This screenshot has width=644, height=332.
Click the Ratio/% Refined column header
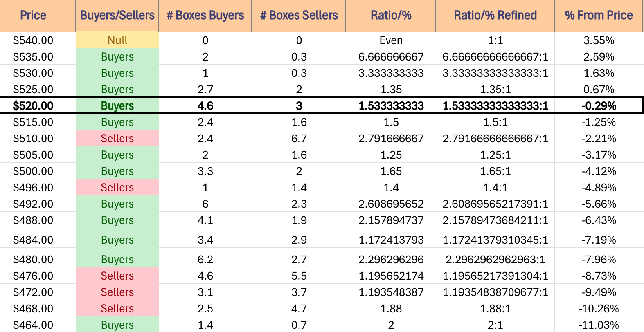495,16
